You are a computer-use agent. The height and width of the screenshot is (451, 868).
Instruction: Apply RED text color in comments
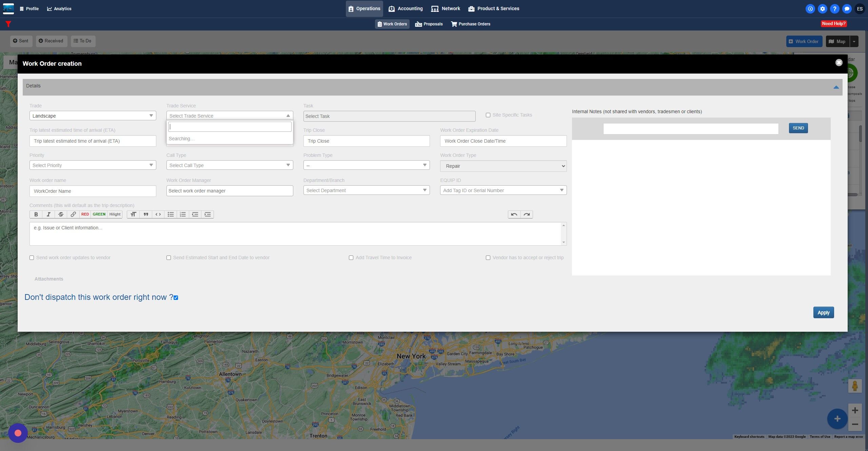point(85,214)
